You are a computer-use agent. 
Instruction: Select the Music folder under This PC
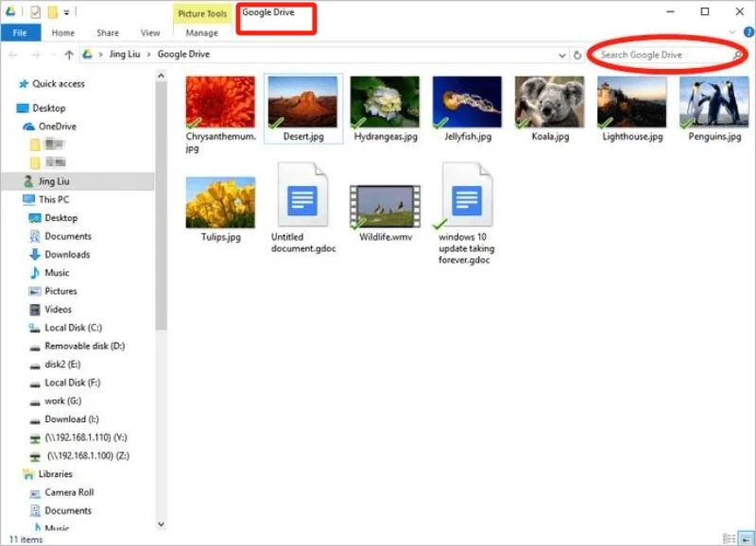tap(57, 273)
